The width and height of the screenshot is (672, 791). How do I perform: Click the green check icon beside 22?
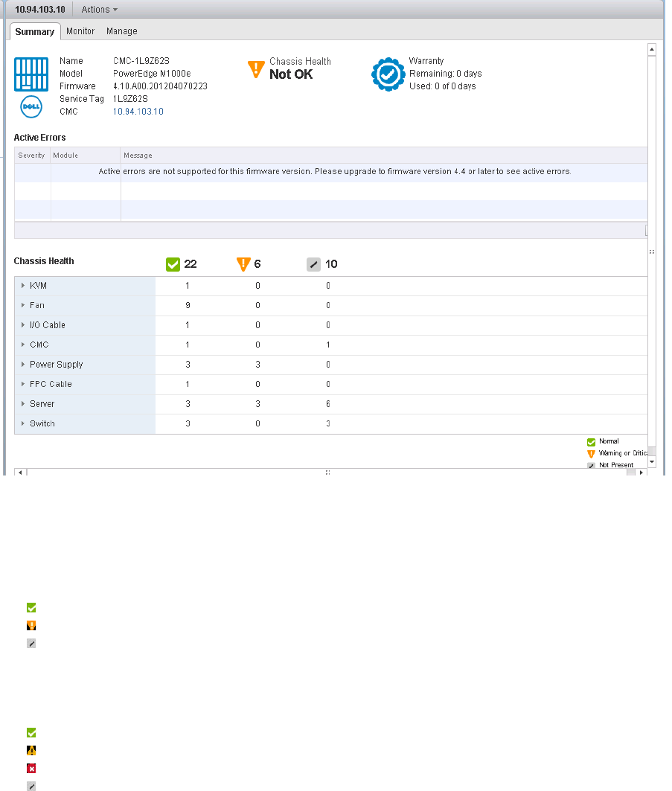point(173,264)
